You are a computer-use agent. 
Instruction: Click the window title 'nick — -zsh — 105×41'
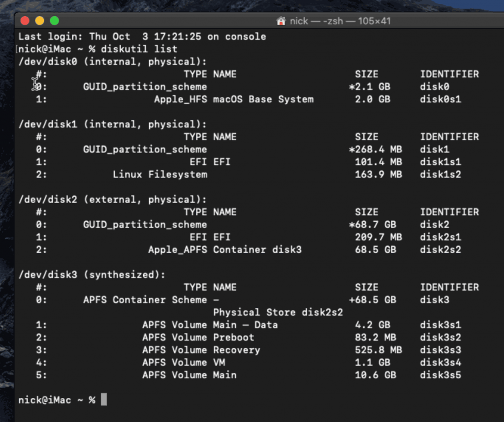[x=341, y=21]
